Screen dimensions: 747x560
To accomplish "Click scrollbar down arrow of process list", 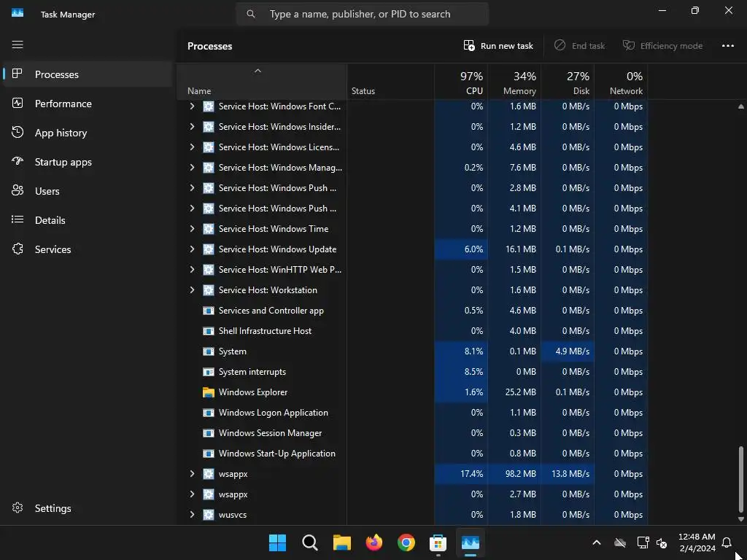I will (x=741, y=519).
